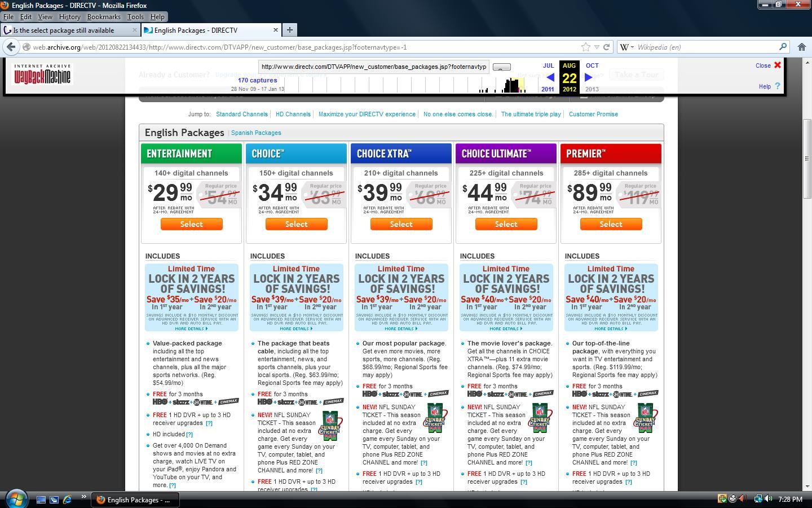Switch to Spanish Packages
Image resolution: width=812 pixels, height=508 pixels.
pyautogui.click(x=256, y=133)
